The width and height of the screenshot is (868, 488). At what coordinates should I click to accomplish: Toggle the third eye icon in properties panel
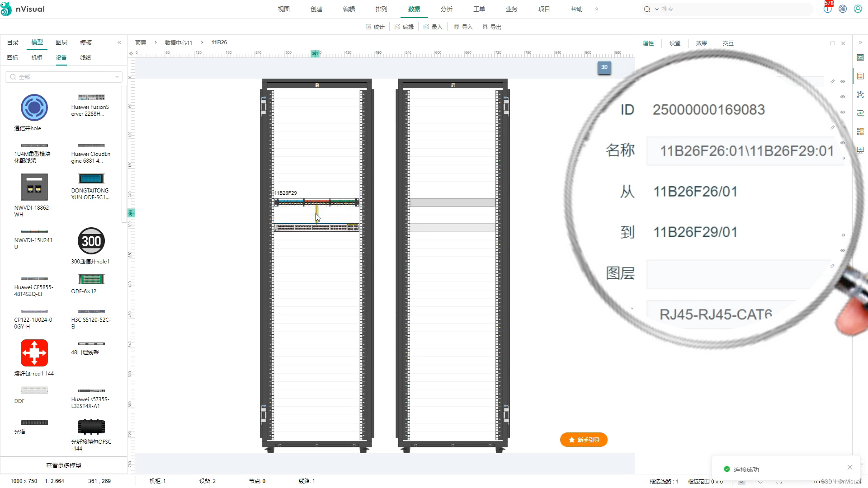click(x=843, y=112)
